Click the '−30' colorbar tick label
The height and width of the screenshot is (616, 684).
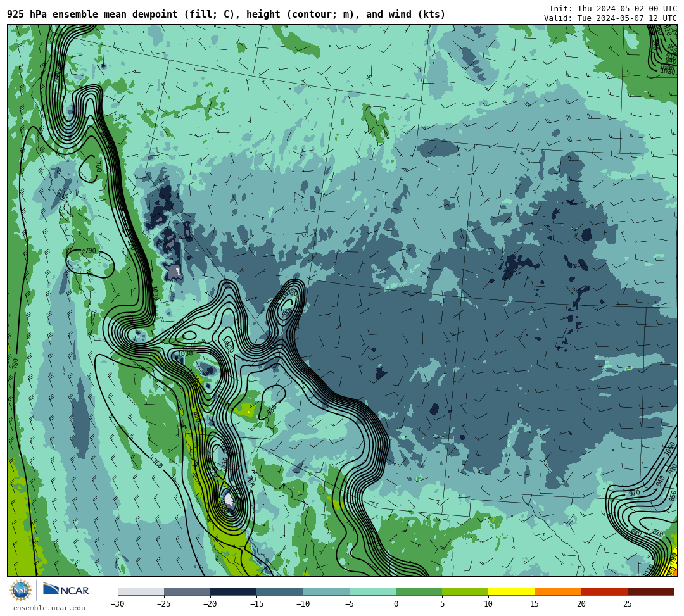[x=118, y=604]
